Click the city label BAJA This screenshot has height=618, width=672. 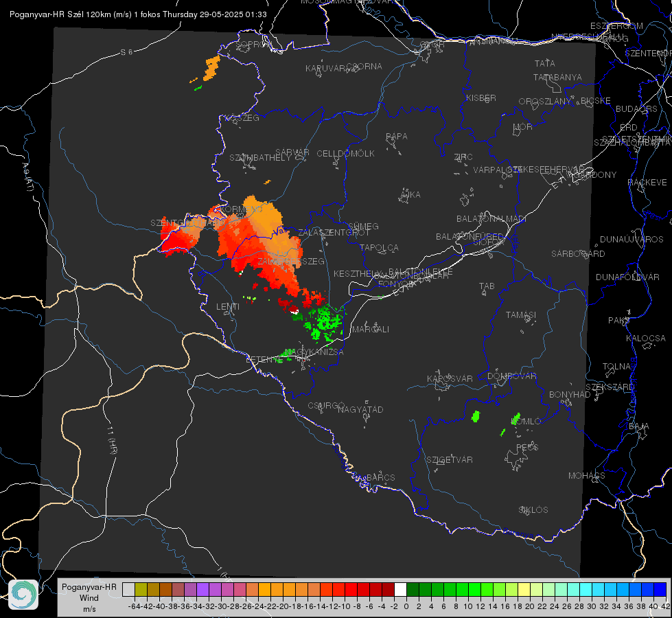pos(639,426)
